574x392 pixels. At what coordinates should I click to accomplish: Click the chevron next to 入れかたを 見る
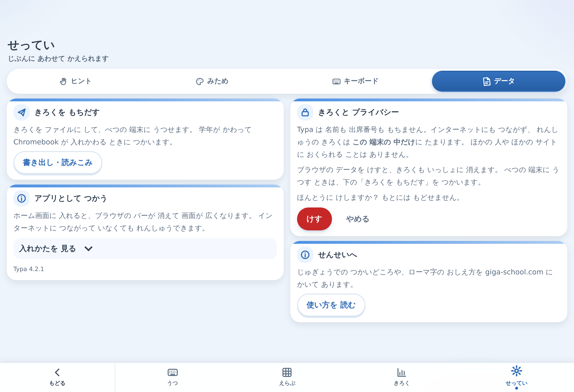88,249
